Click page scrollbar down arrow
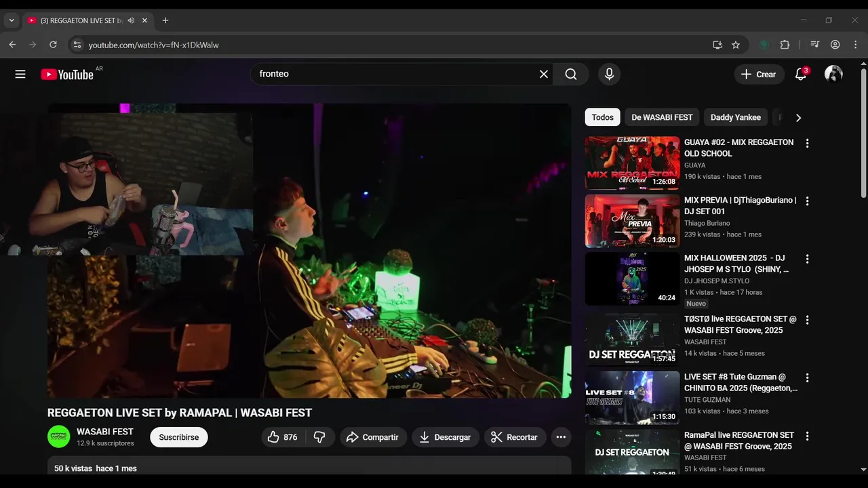868x488 pixels. tap(863, 469)
